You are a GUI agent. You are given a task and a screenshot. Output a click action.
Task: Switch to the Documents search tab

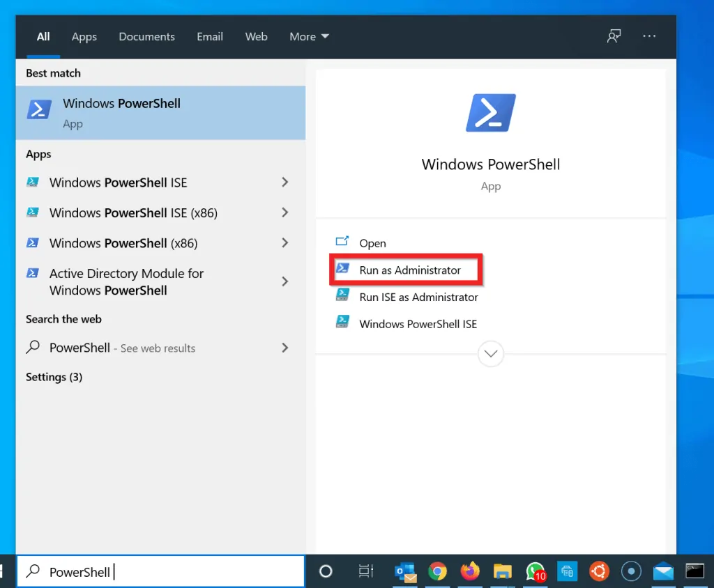pos(146,36)
